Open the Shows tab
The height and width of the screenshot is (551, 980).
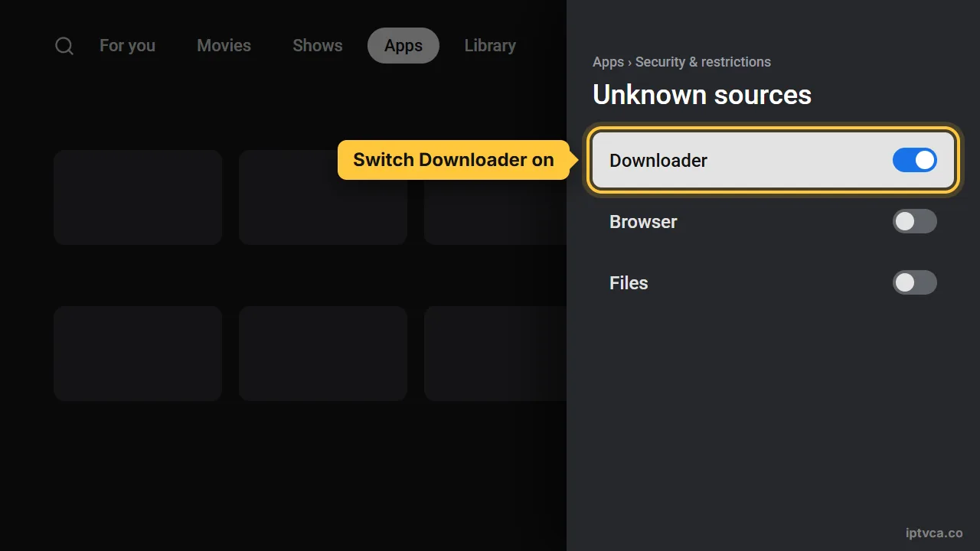coord(317,45)
